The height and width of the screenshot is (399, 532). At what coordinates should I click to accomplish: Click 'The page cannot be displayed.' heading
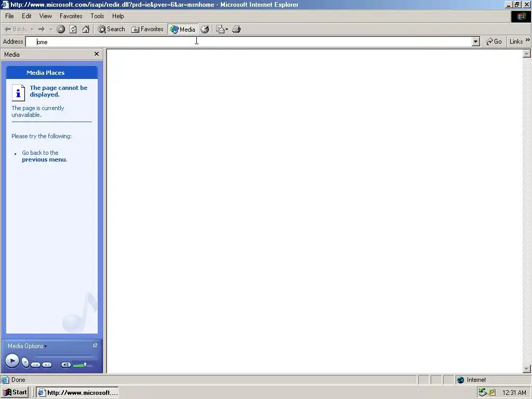coord(58,91)
